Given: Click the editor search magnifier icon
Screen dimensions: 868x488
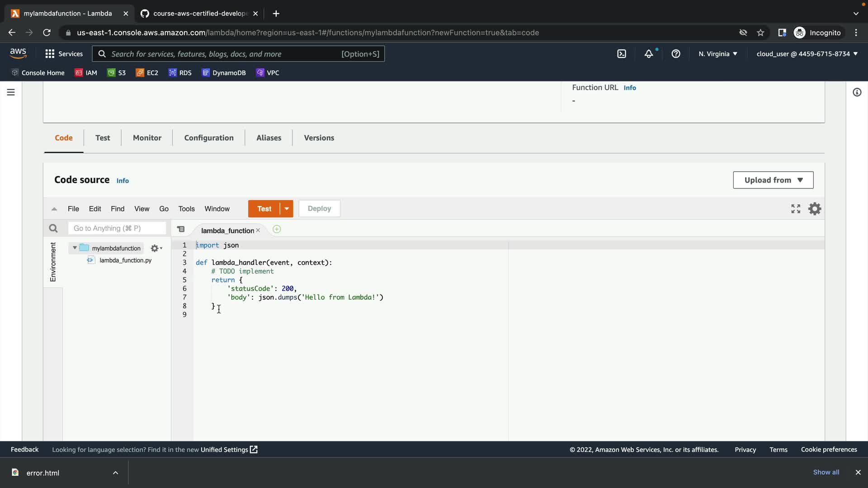Looking at the screenshot, I should click(x=53, y=229).
